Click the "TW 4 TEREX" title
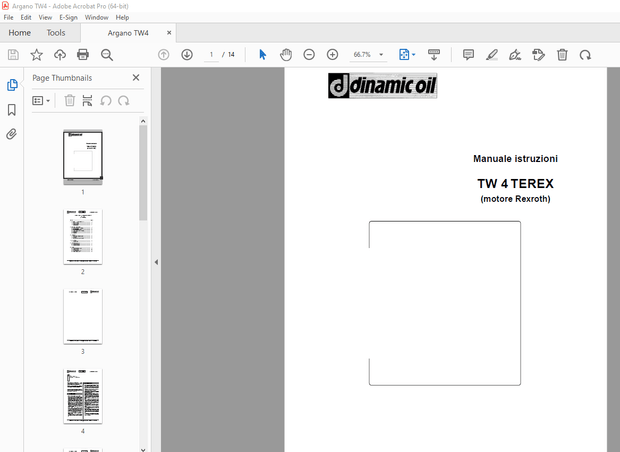Screen dimensions: 620x452 pyautogui.click(x=515, y=183)
